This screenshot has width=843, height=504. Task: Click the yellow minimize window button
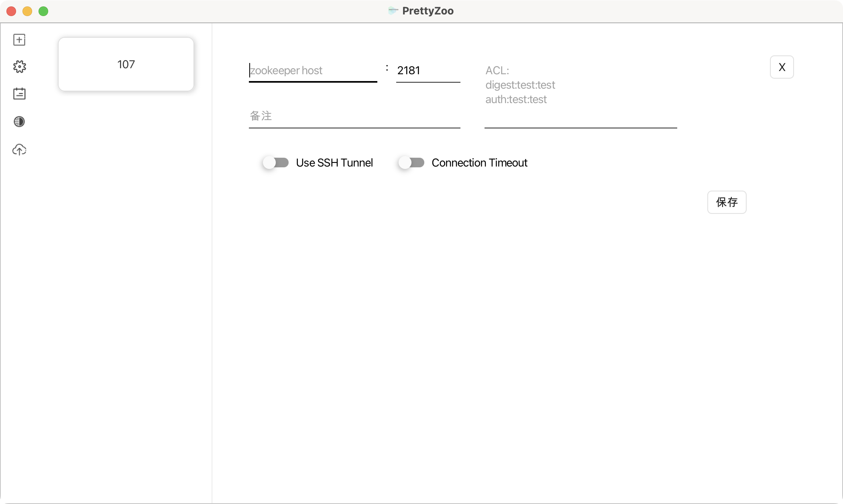[x=27, y=11]
